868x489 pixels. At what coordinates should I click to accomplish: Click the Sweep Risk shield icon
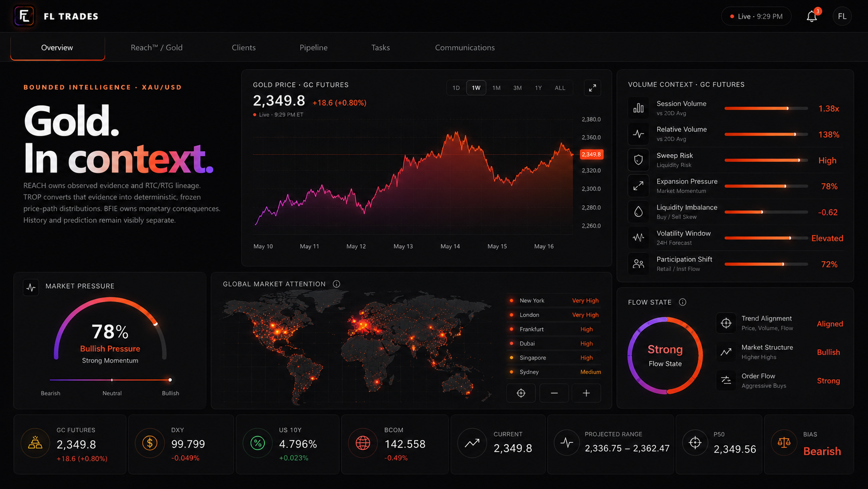click(x=639, y=160)
